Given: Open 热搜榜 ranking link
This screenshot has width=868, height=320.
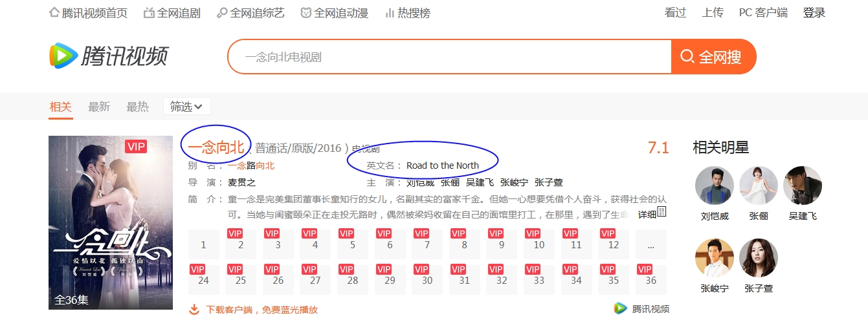Looking at the screenshot, I should coord(414,13).
